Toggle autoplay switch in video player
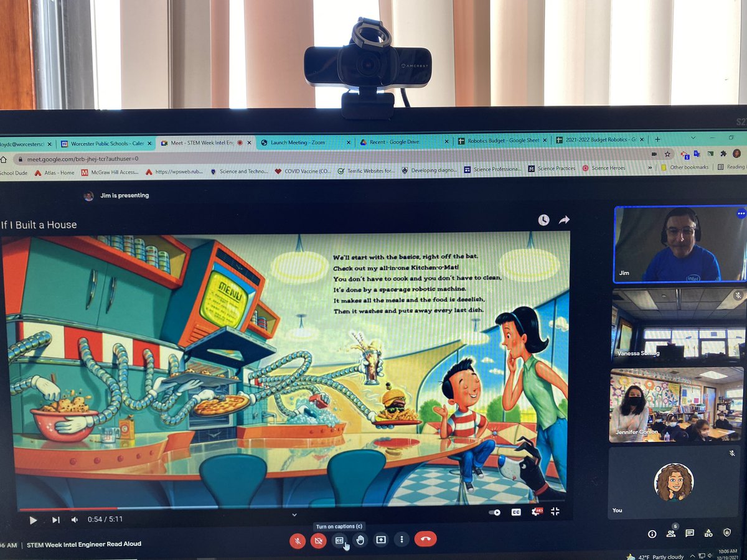 pyautogui.click(x=495, y=512)
